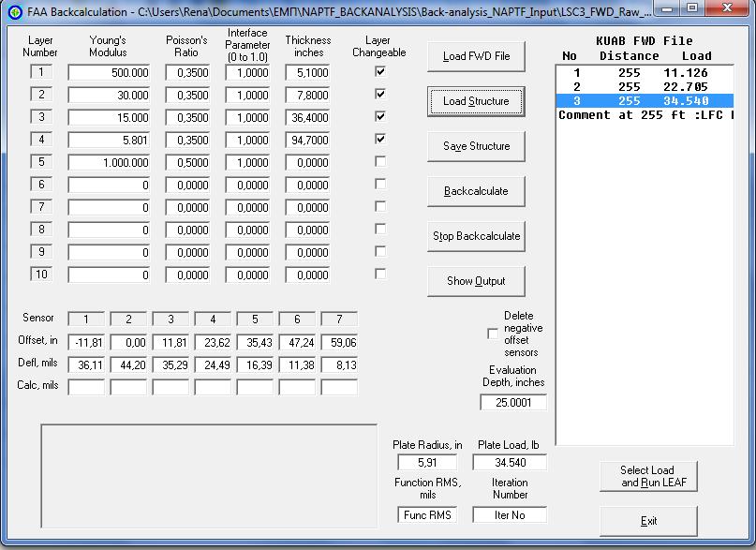Enable Delete negative offset sensors checkbox
The height and width of the screenshot is (550, 756).
[493, 334]
